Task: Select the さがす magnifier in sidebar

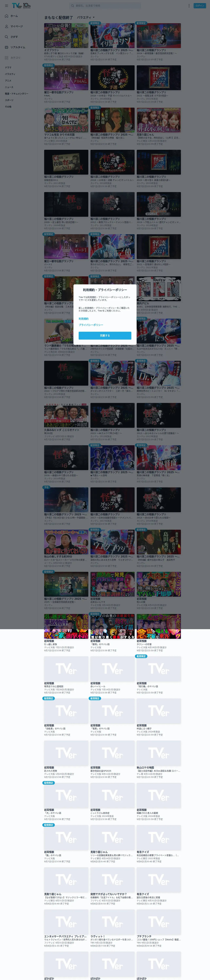Action: pos(7,37)
